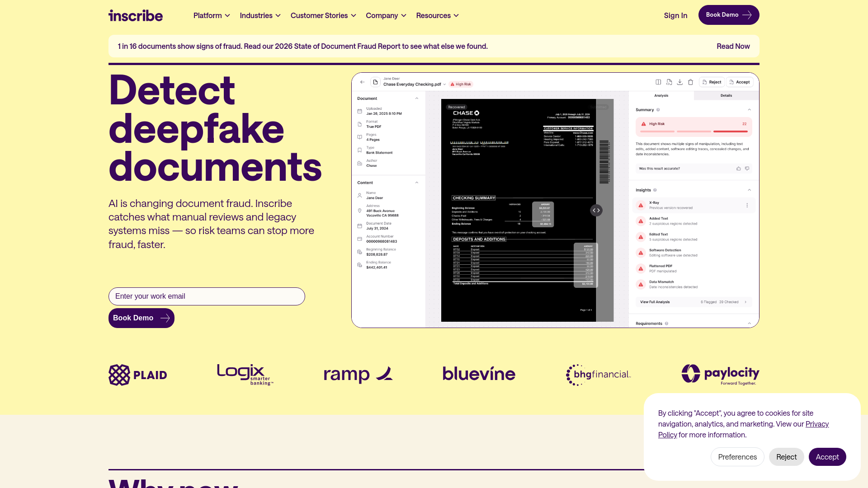Click the Recovered label on document
Screen dimensions: 868x488
point(457,108)
